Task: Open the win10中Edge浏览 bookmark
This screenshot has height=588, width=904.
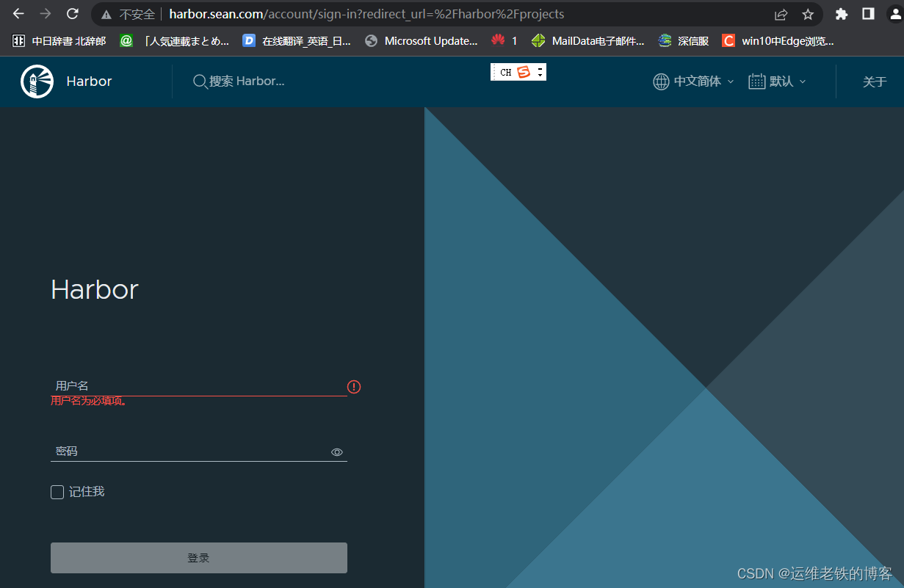Action: tap(778, 41)
